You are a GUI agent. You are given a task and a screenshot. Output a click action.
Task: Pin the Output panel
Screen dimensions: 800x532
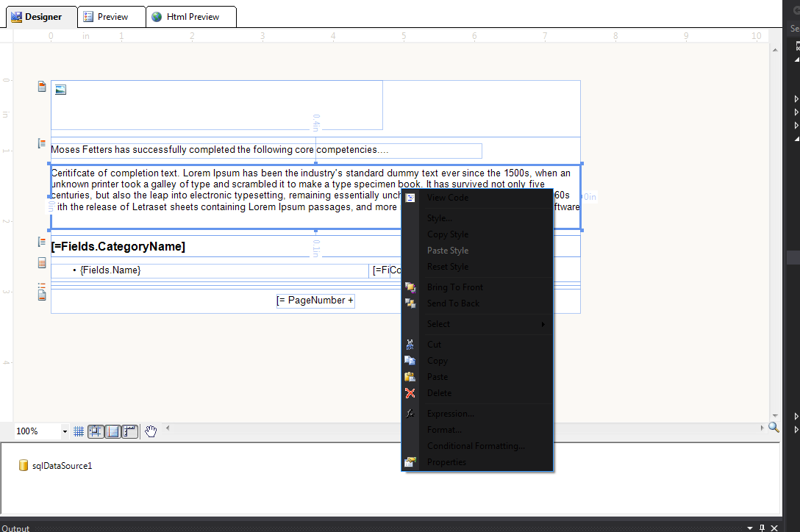coord(762,528)
